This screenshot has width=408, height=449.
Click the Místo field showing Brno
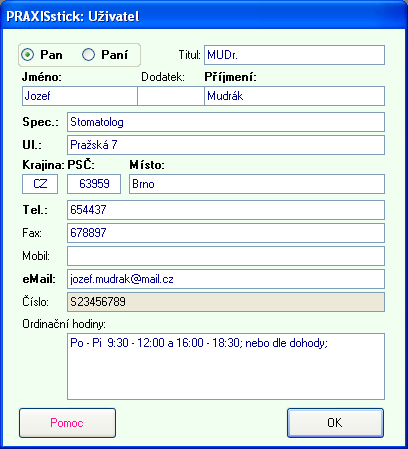pyautogui.click(x=257, y=184)
